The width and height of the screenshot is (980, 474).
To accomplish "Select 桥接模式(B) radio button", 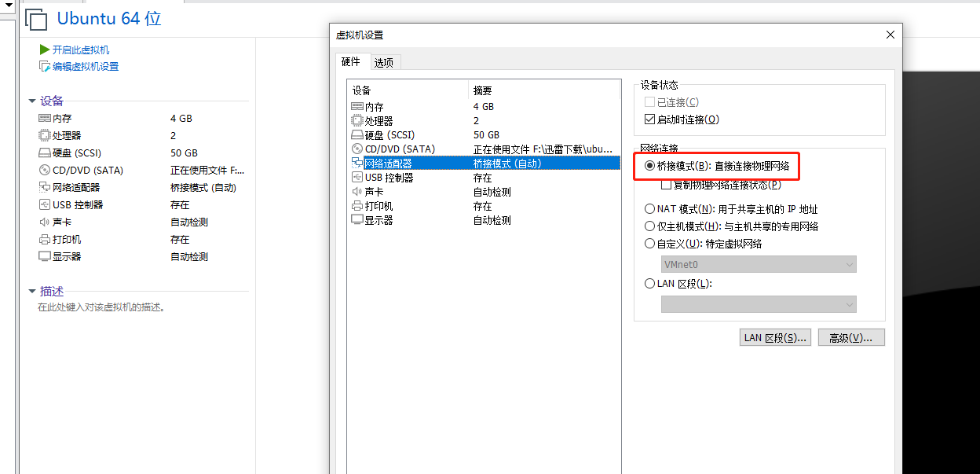I will (649, 166).
